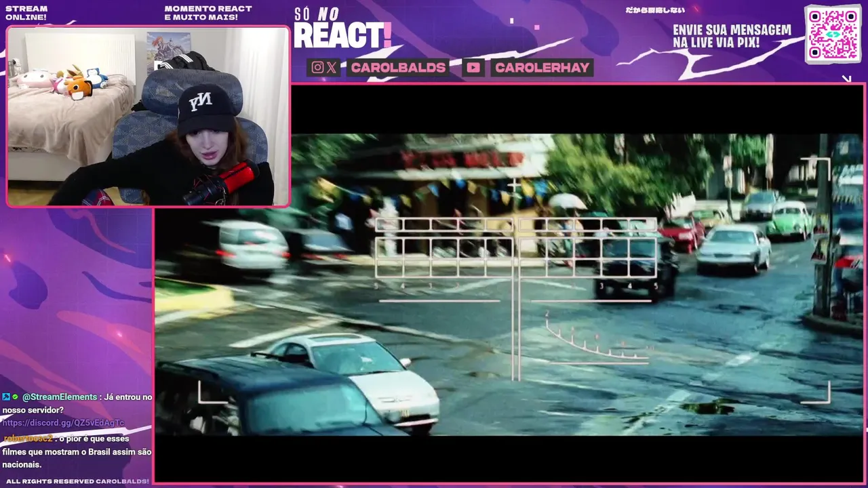Click the moderator badge before @StreamElements
The image size is (868, 488).
6,396
